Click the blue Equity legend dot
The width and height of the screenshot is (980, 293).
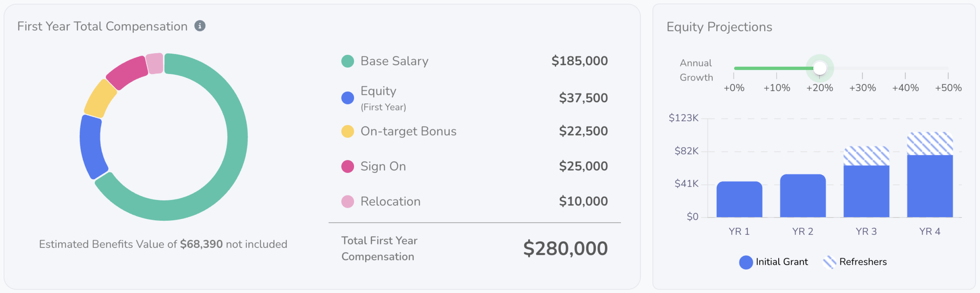pos(347,98)
